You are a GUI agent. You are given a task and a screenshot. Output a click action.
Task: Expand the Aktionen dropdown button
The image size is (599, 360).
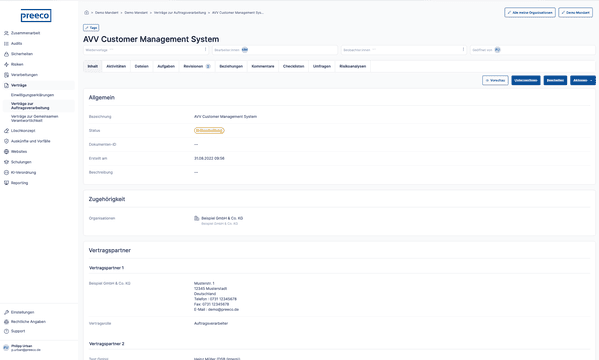(583, 80)
